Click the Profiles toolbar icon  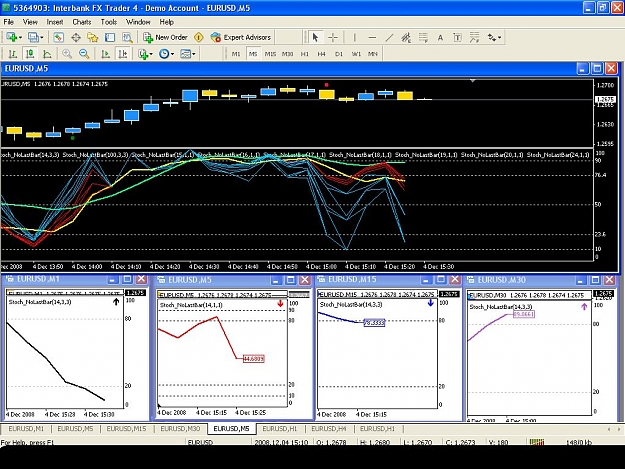pyautogui.click(x=33, y=37)
